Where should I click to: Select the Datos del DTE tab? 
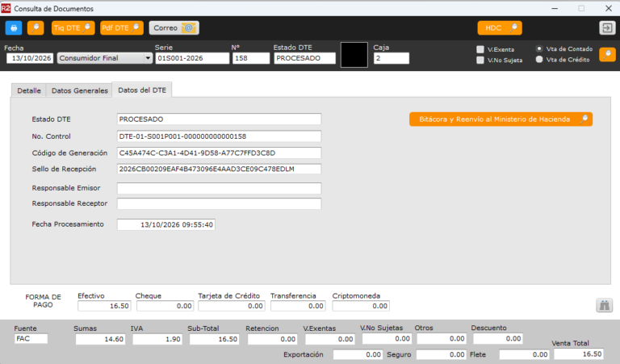(142, 90)
